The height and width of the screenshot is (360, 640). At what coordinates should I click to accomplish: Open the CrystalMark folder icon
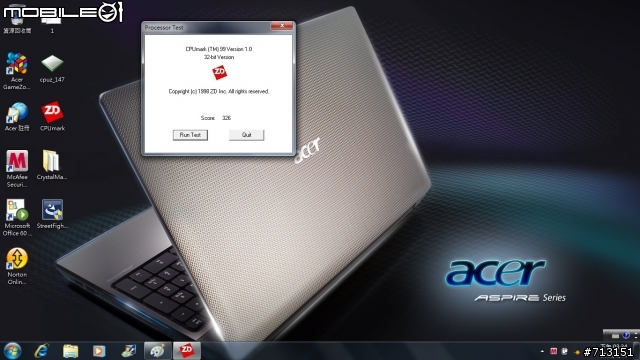[x=51, y=165]
